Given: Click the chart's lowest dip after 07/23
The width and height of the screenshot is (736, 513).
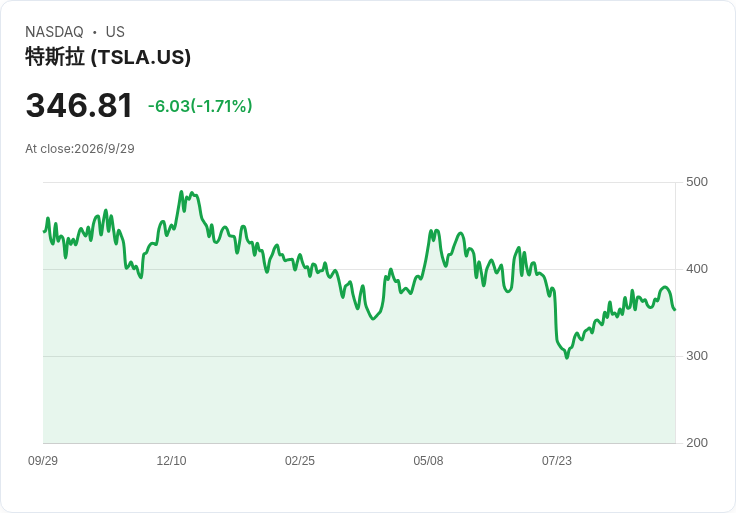Looking at the screenshot, I should click(567, 358).
